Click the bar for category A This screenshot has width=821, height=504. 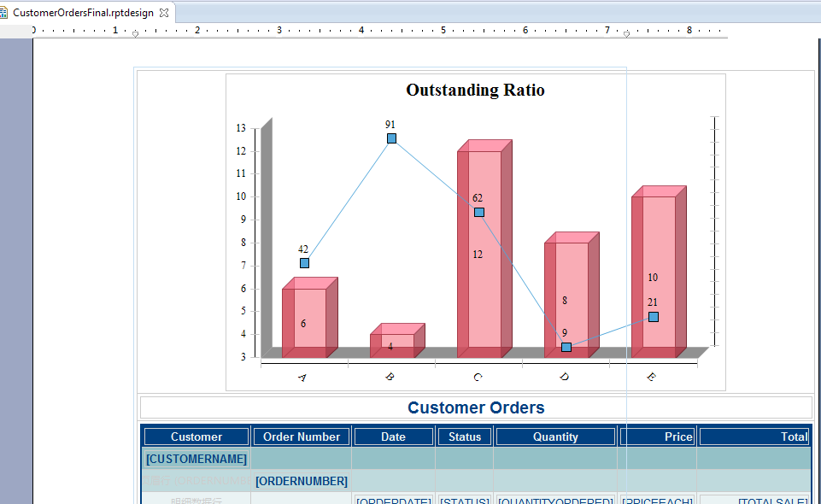coord(310,318)
